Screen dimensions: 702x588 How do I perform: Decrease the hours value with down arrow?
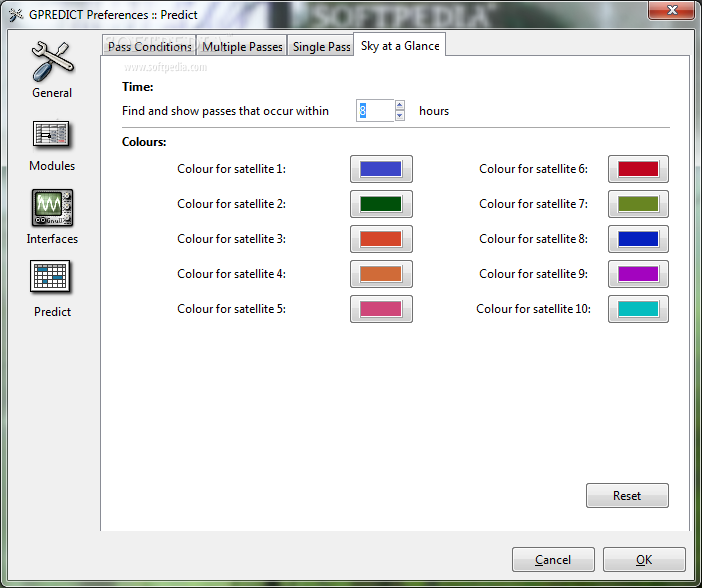pos(400,116)
